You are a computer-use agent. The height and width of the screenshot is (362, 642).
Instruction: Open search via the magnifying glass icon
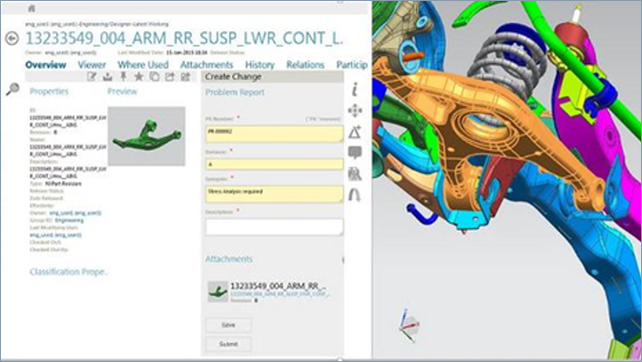[13, 89]
